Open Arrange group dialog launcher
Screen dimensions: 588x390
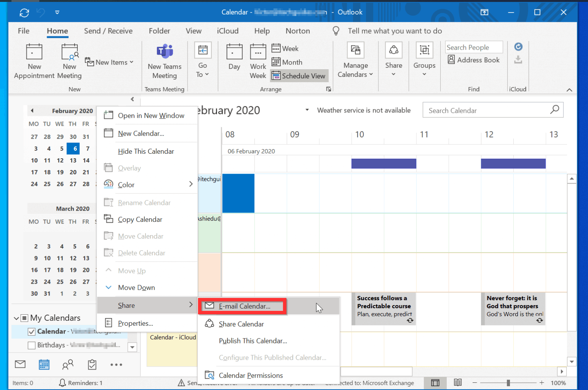coord(328,89)
